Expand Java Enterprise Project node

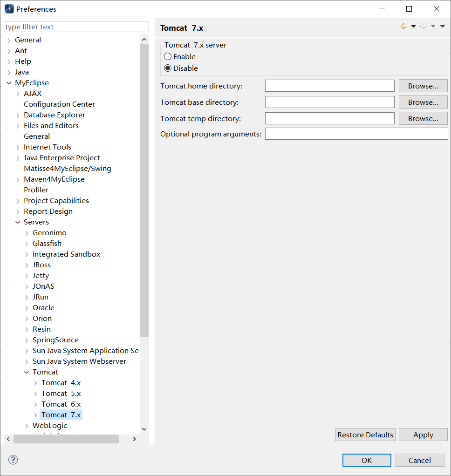coord(18,158)
